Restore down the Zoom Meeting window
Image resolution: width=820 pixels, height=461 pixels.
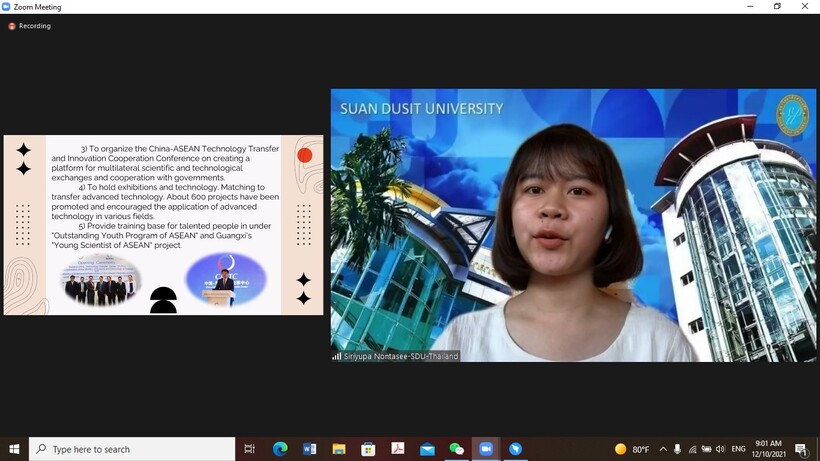[777, 7]
